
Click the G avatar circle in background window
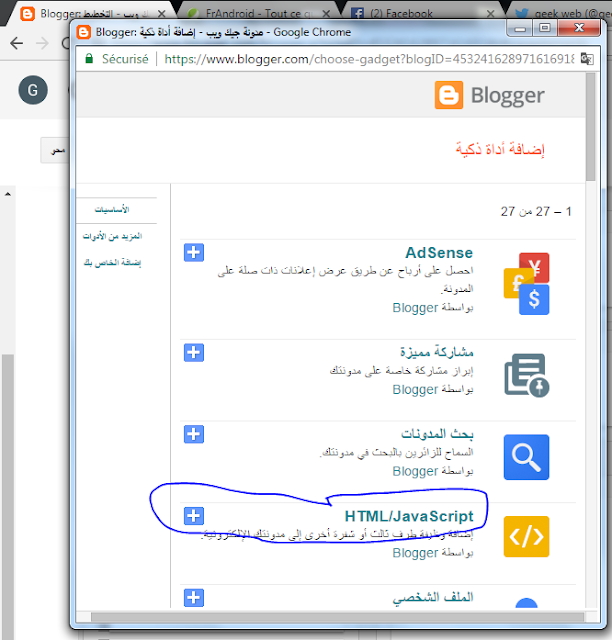tap(33, 90)
